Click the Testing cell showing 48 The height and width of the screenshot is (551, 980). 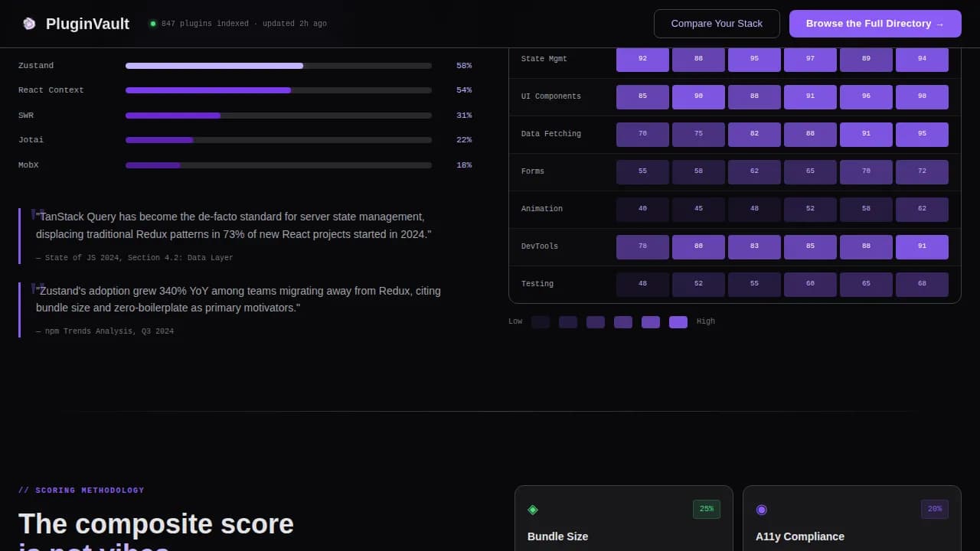(642, 285)
